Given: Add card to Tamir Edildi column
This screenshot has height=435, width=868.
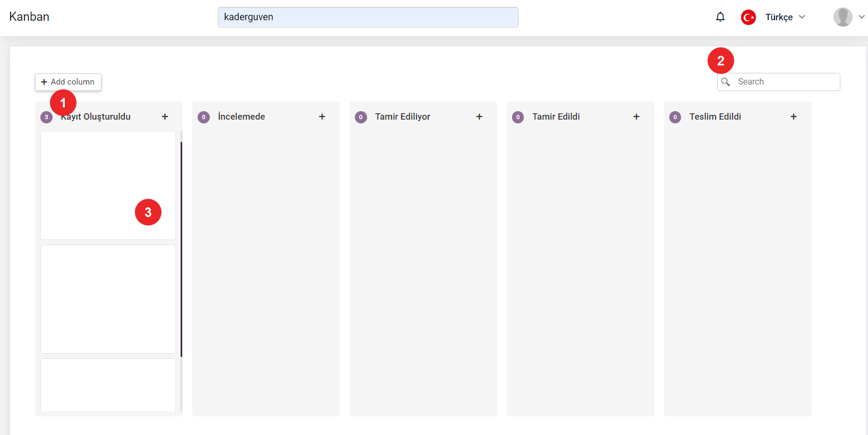Looking at the screenshot, I should tap(636, 116).
